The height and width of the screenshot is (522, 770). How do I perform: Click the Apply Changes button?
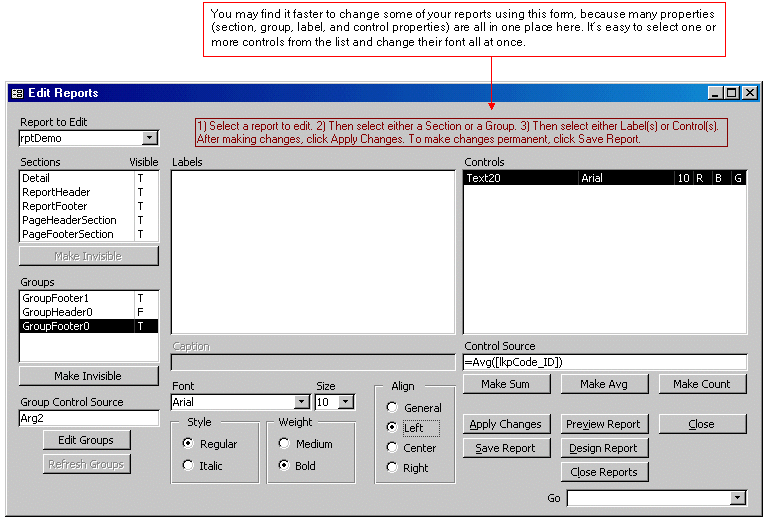pos(506,424)
